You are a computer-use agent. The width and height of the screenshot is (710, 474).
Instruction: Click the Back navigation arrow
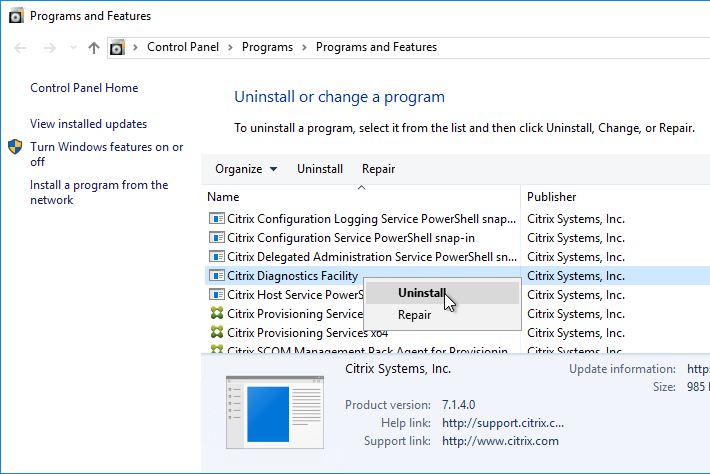click(x=20, y=48)
